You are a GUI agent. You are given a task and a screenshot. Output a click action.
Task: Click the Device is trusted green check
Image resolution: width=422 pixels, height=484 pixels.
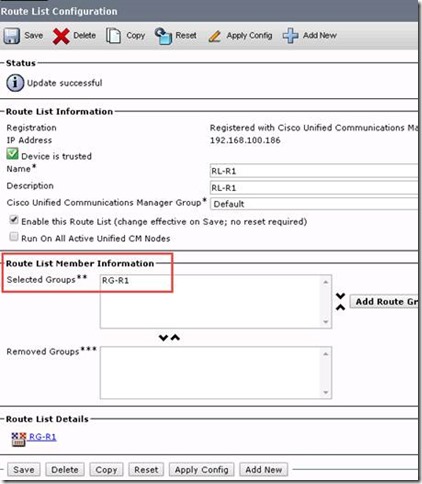click(12, 154)
